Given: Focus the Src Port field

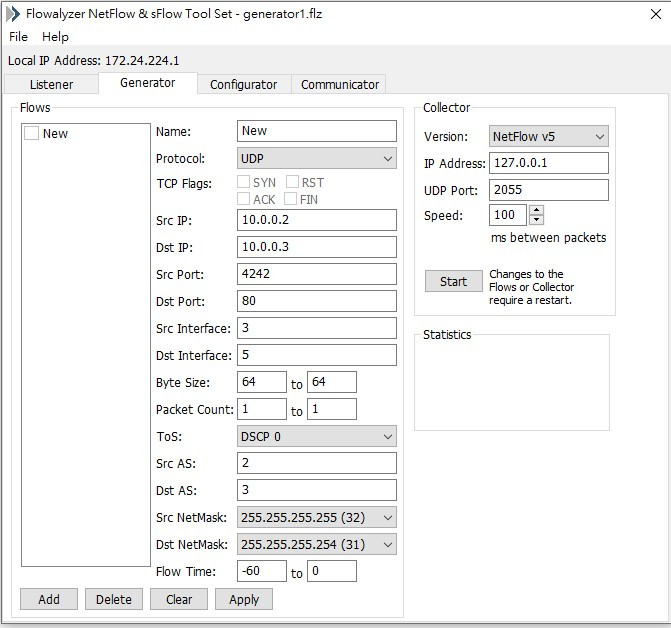Looking at the screenshot, I should (317, 274).
